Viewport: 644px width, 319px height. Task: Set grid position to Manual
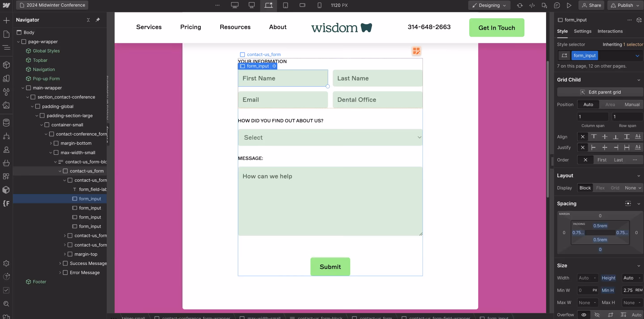pyautogui.click(x=632, y=104)
